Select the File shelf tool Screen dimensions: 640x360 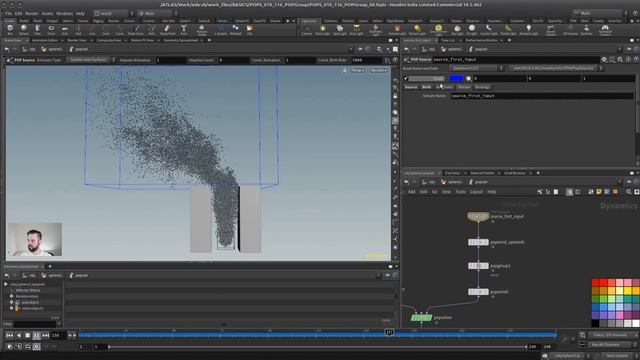[x=249, y=29]
